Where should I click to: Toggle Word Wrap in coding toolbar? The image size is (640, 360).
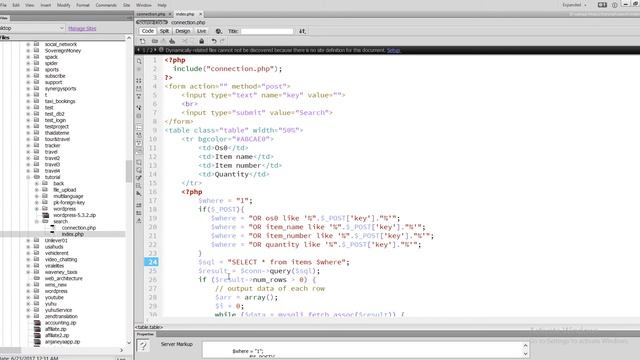click(x=139, y=143)
